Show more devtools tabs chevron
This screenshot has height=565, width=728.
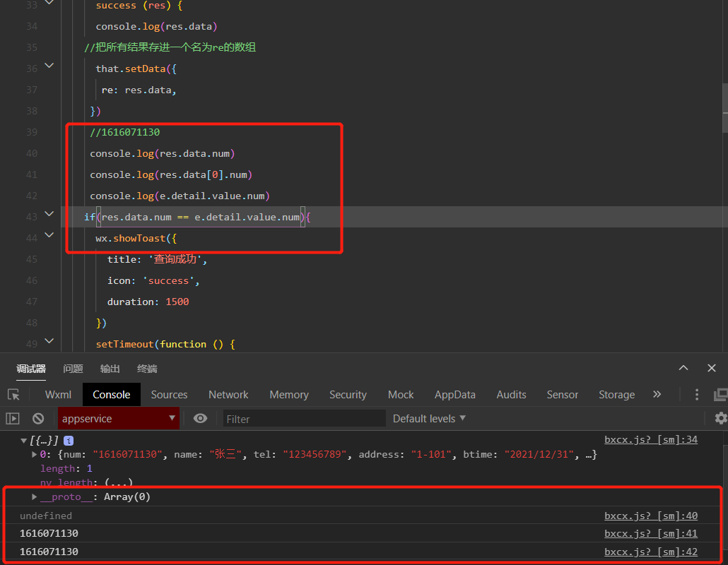tap(657, 394)
